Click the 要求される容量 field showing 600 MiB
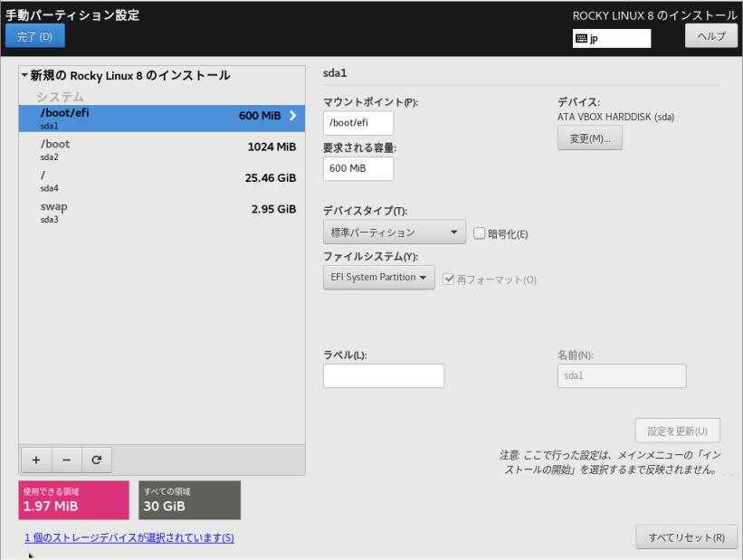Viewport: 743px width, 560px height. (358, 168)
